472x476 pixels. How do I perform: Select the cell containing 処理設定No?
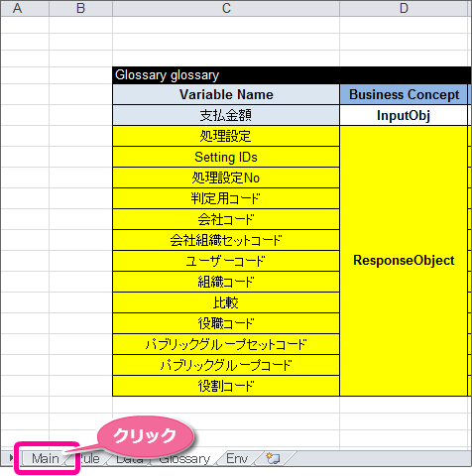coord(226,178)
